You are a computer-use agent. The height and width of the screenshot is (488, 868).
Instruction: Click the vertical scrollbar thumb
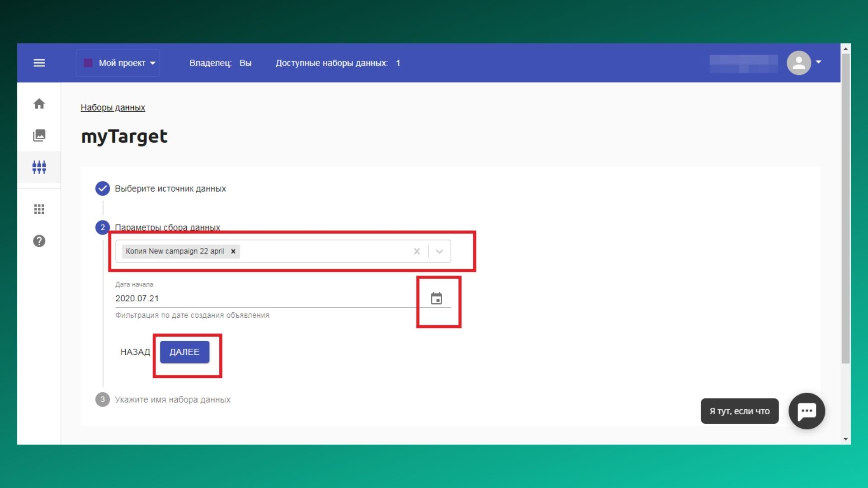click(x=845, y=208)
